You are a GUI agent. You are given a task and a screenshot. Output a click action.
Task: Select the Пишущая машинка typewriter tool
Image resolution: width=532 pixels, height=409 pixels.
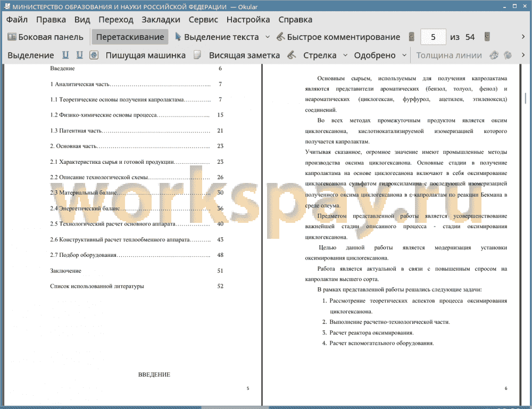point(146,55)
